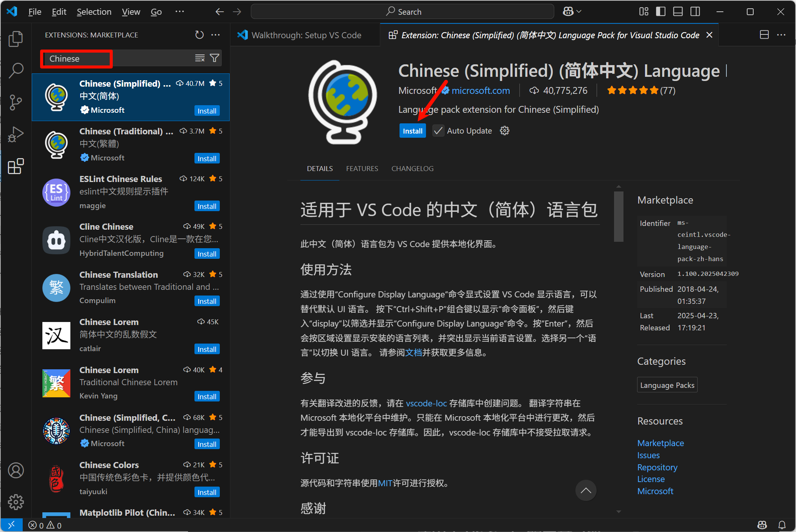The width and height of the screenshot is (796, 532).
Task: Open the Edit menu
Action: 59,12
